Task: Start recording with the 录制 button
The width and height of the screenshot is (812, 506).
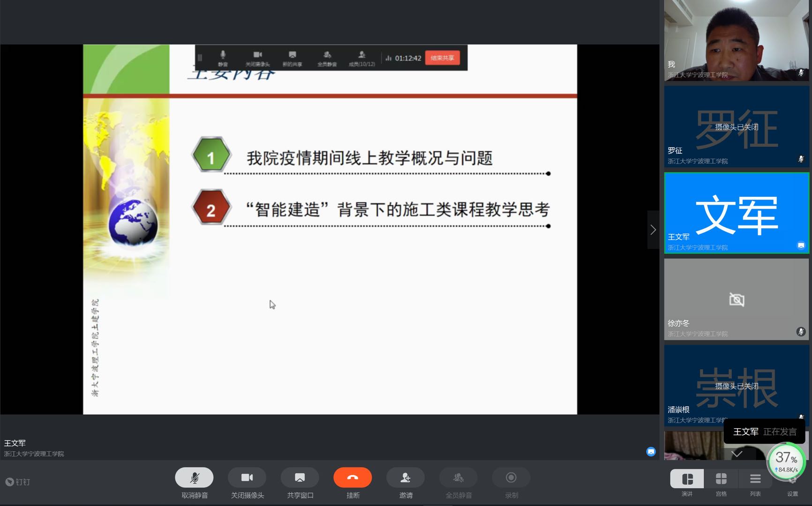Action: (511, 477)
